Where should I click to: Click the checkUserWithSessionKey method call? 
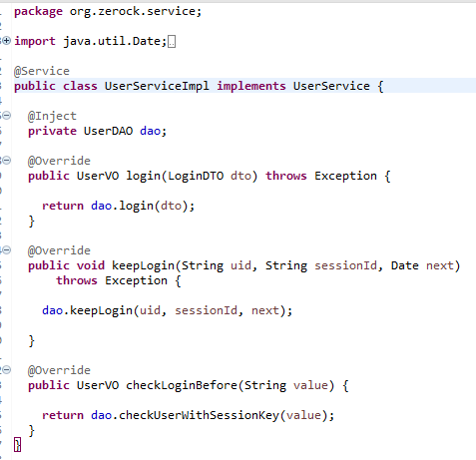pos(199,415)
